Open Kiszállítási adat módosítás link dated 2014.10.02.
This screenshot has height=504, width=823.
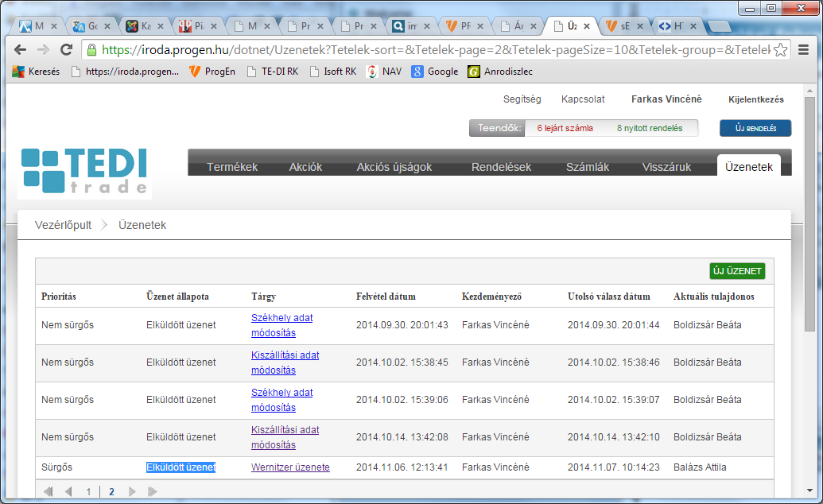[x=285, y=362]
